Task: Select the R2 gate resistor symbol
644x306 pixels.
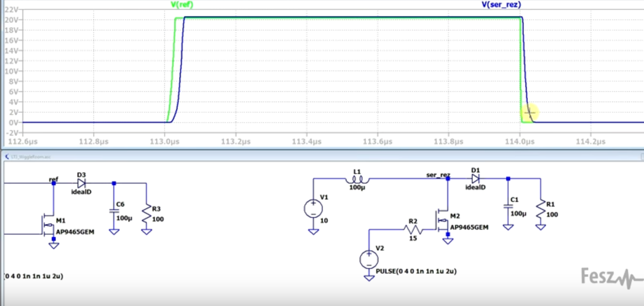Action: click(412, 230)
